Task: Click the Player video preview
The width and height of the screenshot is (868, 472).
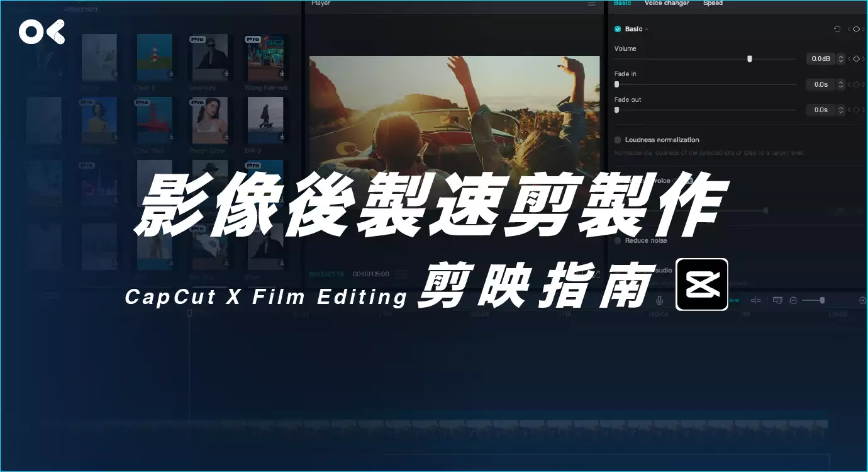Action: pos(454,137)
